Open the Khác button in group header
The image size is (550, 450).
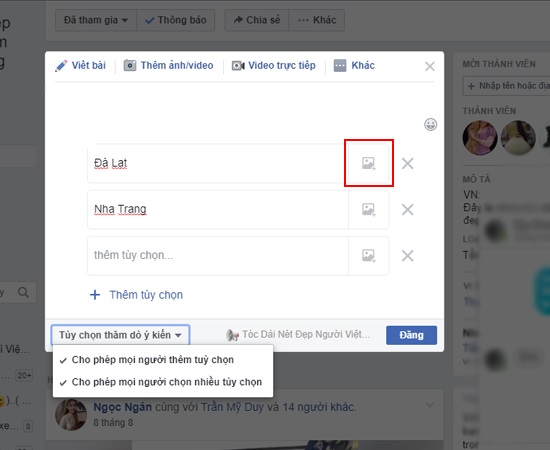click(x=317, y=20)
